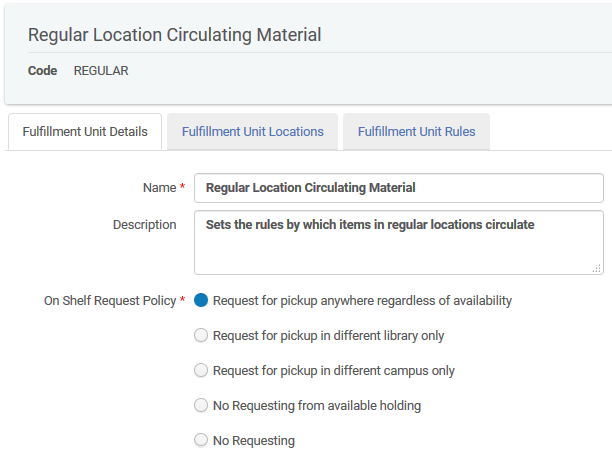The width and height of the screenshot is (612, 454).
Task: Click the 'No Requesting from available holding' label text
Action: click(316, 405)
